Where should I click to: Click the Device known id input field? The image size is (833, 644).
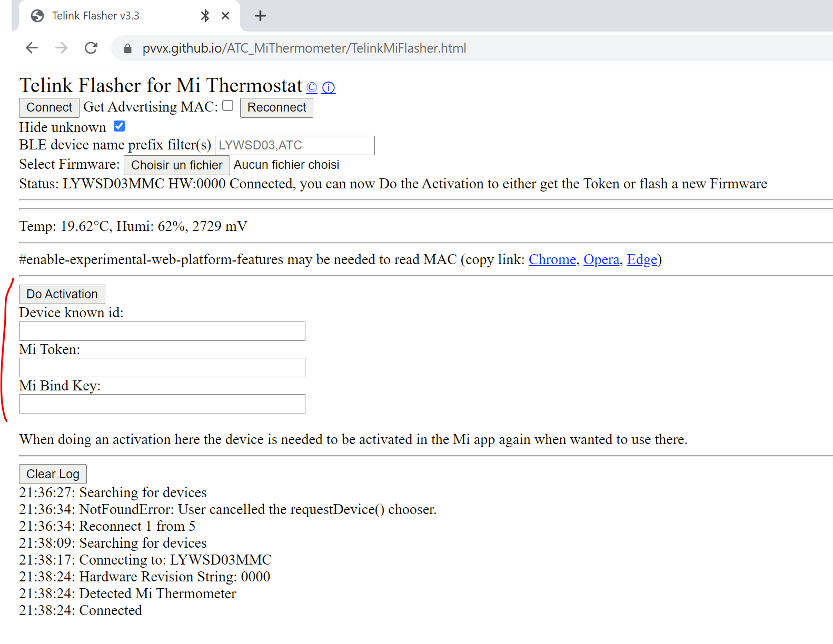point(162,331)
